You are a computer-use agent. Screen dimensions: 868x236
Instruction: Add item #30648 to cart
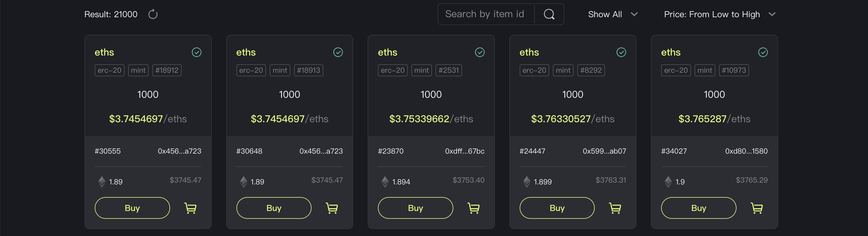point(332,208)
